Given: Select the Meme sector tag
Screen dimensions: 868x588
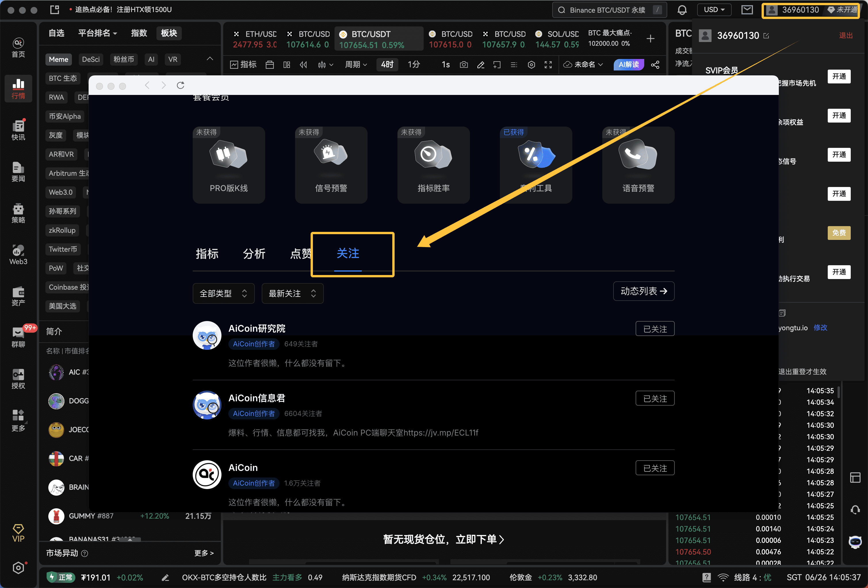Looking at the screenshot, I should [59, 59].
